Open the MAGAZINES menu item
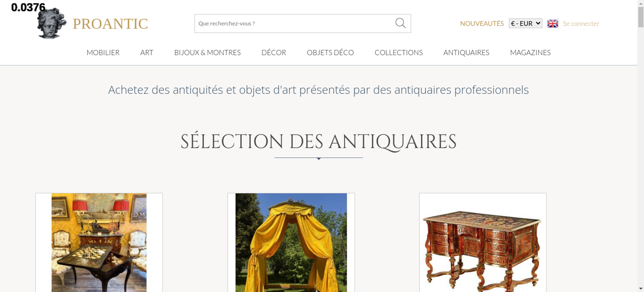The width and height of the screenshot is (644, 292). (x=530, y=52)
